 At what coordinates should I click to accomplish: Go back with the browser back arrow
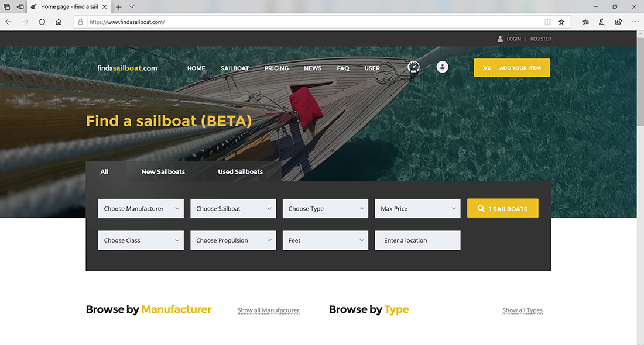tap(9, 22)
